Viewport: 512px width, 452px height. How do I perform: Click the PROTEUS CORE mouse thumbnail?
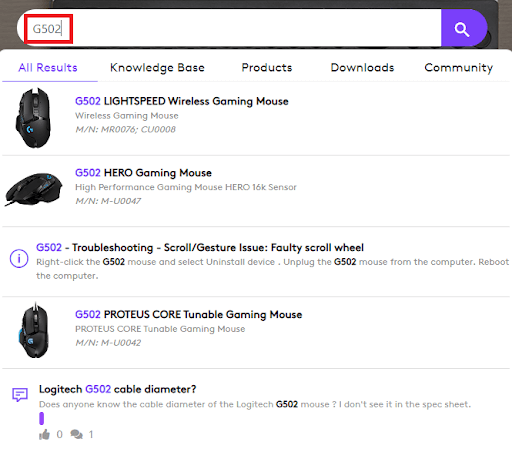(x=34, y=330)
